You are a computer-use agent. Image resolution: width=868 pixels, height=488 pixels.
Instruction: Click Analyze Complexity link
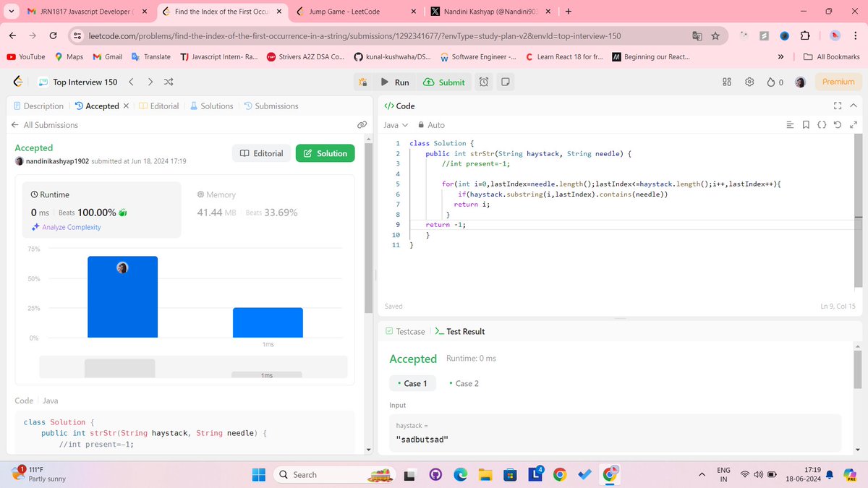point(66,227)
